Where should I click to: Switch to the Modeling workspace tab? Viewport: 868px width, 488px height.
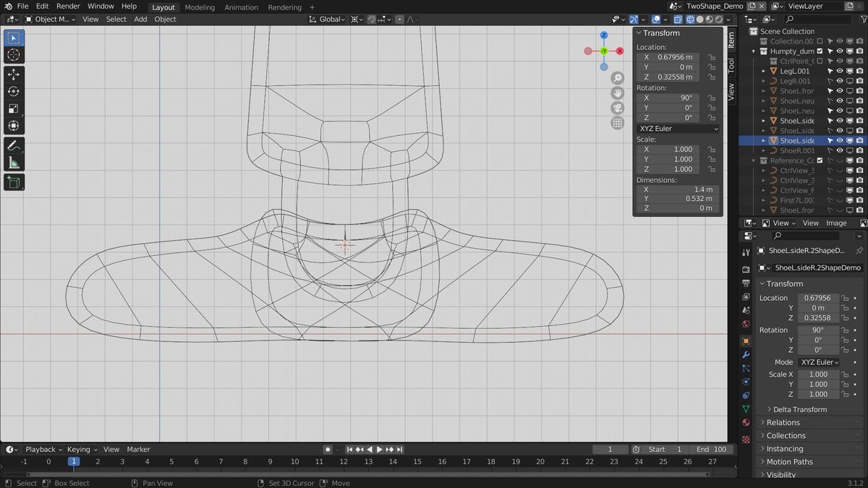point(200,7)
